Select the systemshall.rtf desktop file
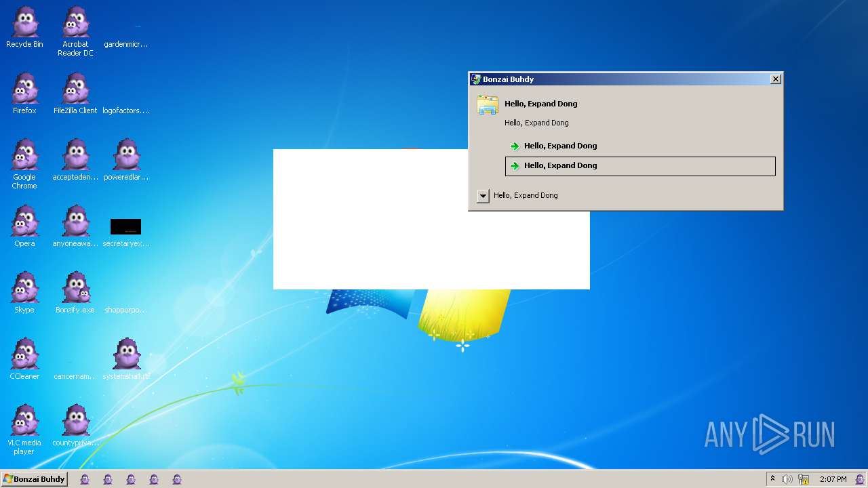This screenshot has height=488, width=868. click(126, 359)
